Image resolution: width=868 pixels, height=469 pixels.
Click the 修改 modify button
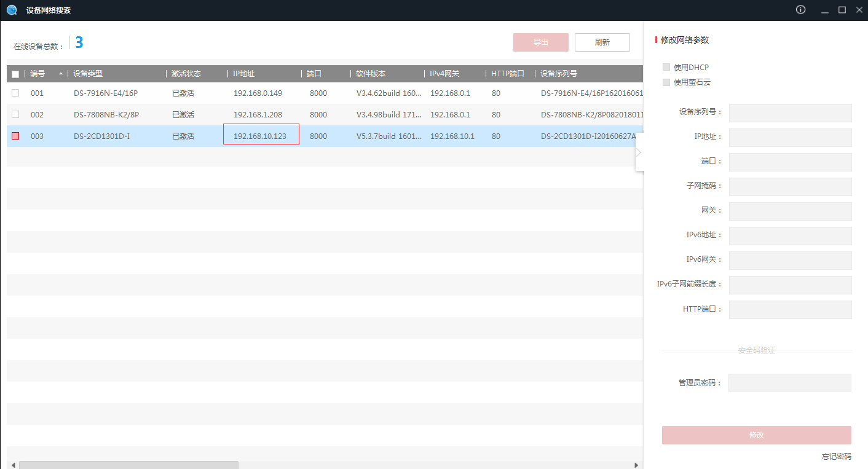coord(756,435)
